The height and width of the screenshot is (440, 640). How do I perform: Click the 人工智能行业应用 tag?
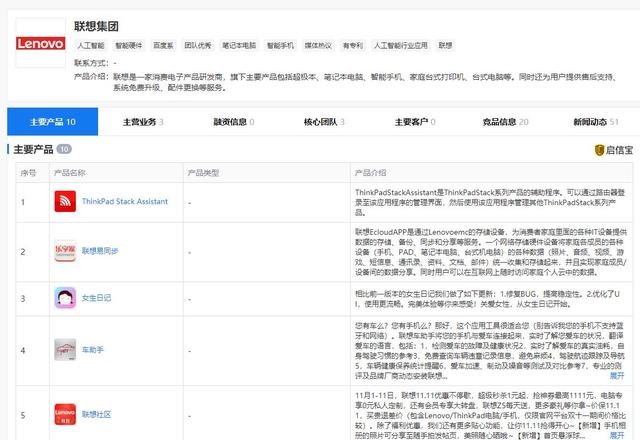click(x=400, y=45)
